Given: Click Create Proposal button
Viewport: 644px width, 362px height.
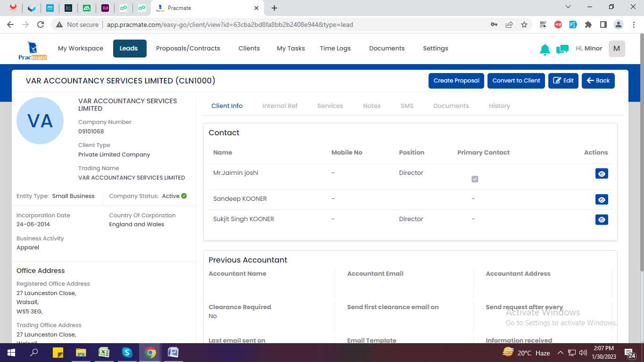Looking at the screenshot, I should (x=456, y=81).
